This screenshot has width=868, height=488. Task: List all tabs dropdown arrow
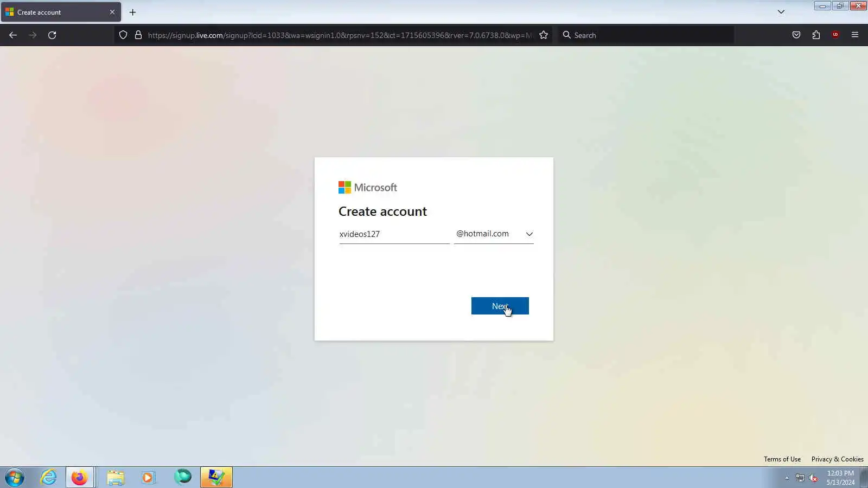click(x=781, y=12)
